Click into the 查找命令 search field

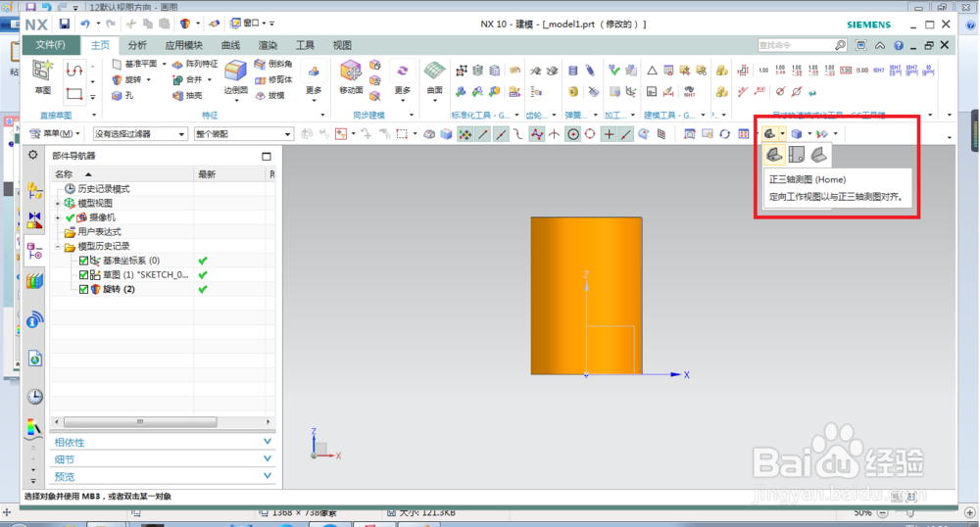(x=795, y=45)
